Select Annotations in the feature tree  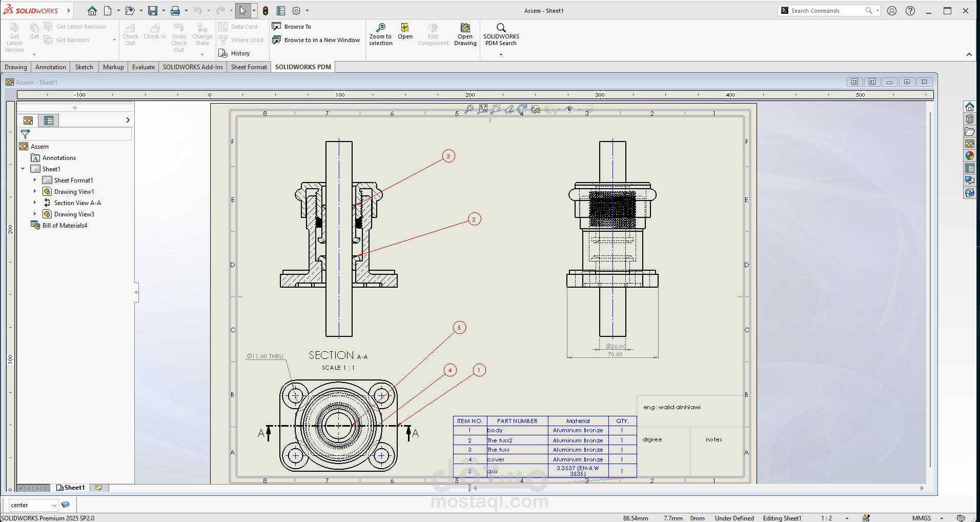click(x=54, y=157)
